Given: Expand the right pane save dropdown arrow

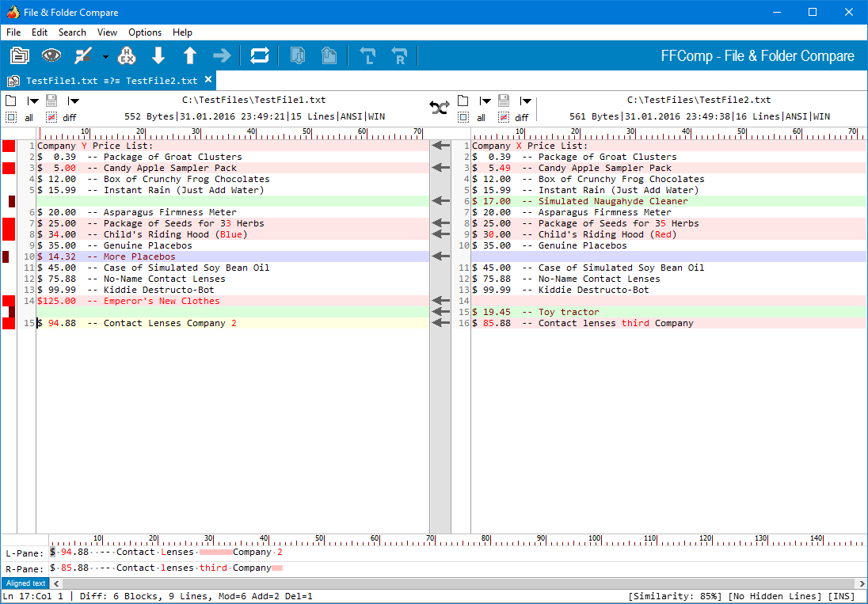Looking at the screenshot, I should pyautogui.click(x=526, y=101).
